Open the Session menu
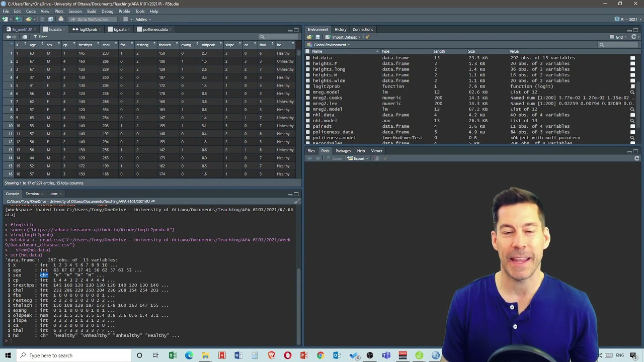The height and width of the screenshot is (362, 644). 75,11
